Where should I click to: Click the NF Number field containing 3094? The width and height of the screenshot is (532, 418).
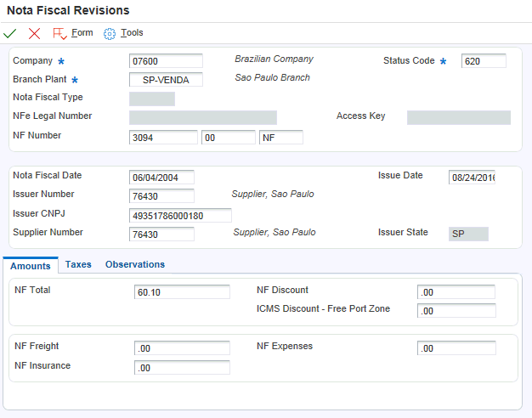tap(163, 138)
